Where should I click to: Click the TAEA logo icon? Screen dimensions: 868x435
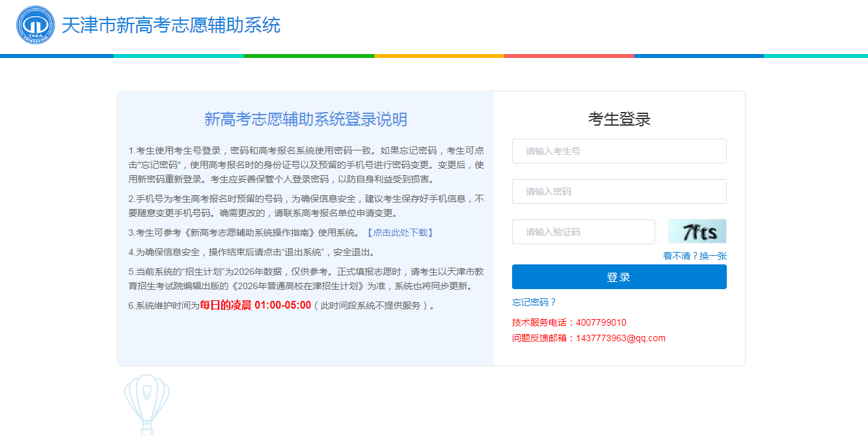pyautogui.click(x=36, y=25)
